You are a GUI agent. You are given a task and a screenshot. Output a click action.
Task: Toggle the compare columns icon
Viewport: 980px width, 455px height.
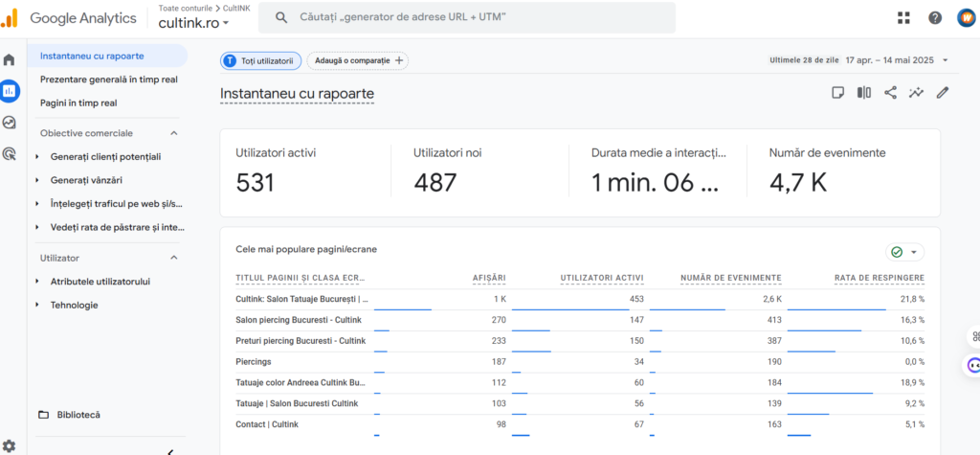tap(864, 93)
